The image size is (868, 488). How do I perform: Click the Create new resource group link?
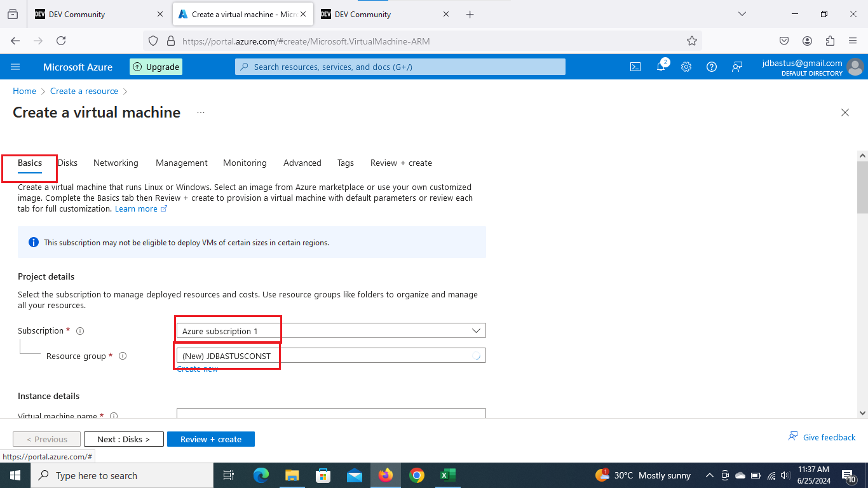pyautogui.click(x=198, y=369)
